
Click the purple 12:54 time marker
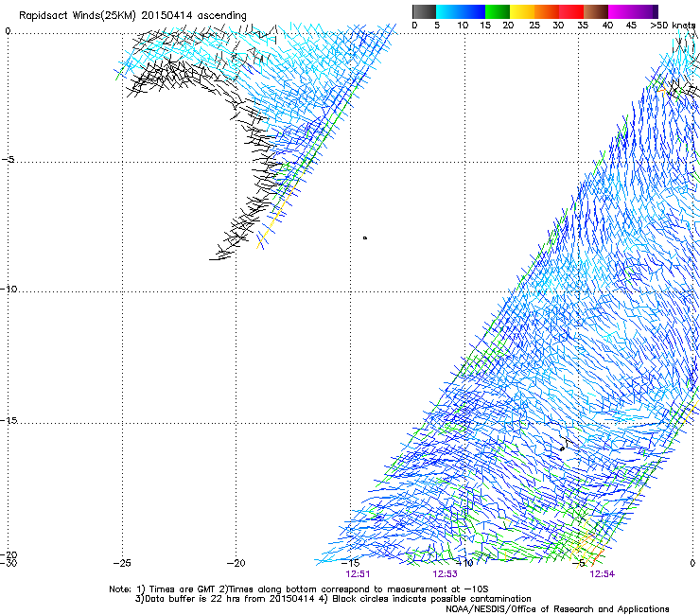click(x=603, y=574)
